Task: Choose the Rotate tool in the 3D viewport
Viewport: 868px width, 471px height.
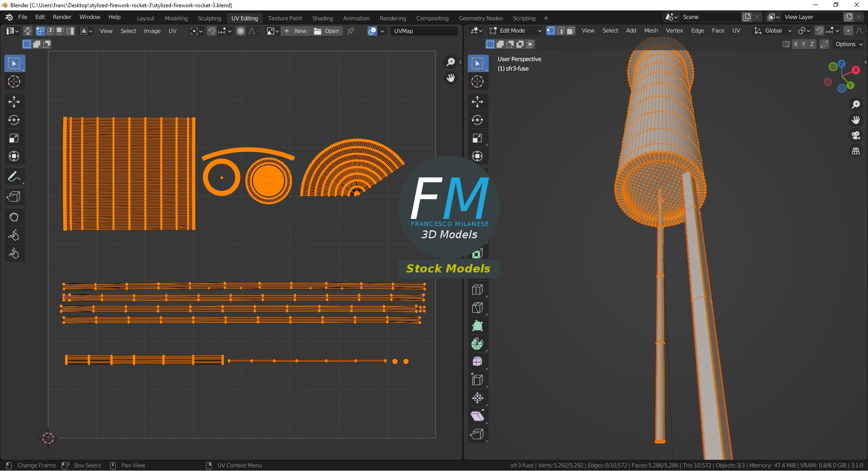Action: pyautogui.click(x=477, y=120)
